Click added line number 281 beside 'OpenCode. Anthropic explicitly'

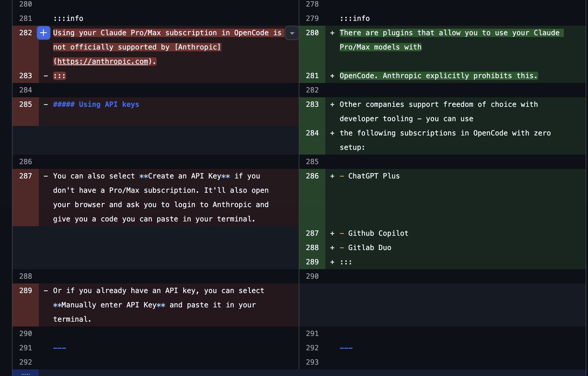tap(312, 76)
